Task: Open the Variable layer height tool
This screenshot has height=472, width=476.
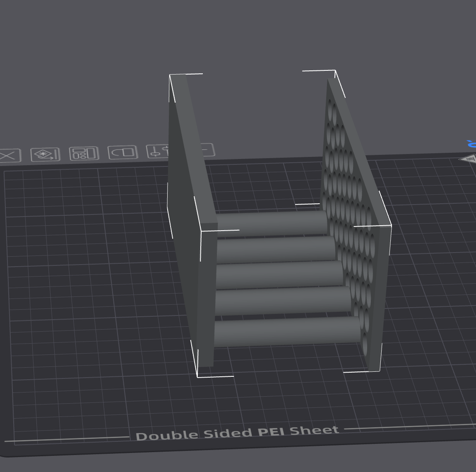Action: pyautogui.click(x=161, y=152)
